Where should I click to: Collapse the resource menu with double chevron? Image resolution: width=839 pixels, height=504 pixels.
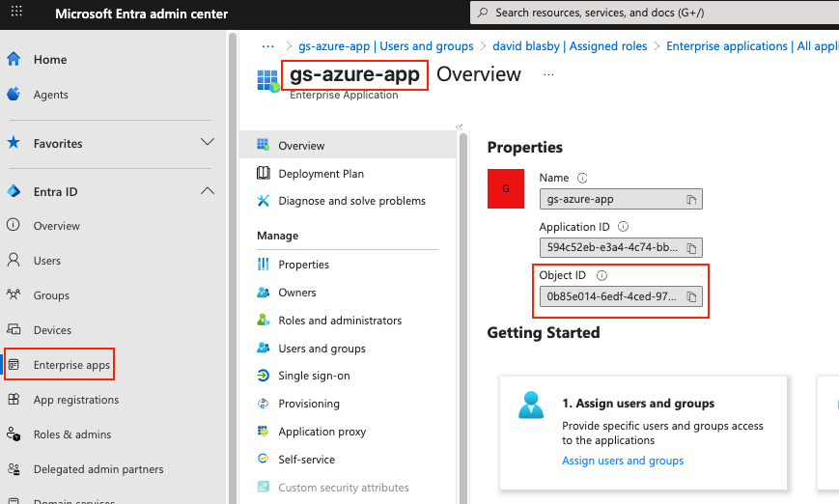click(459, 126)
